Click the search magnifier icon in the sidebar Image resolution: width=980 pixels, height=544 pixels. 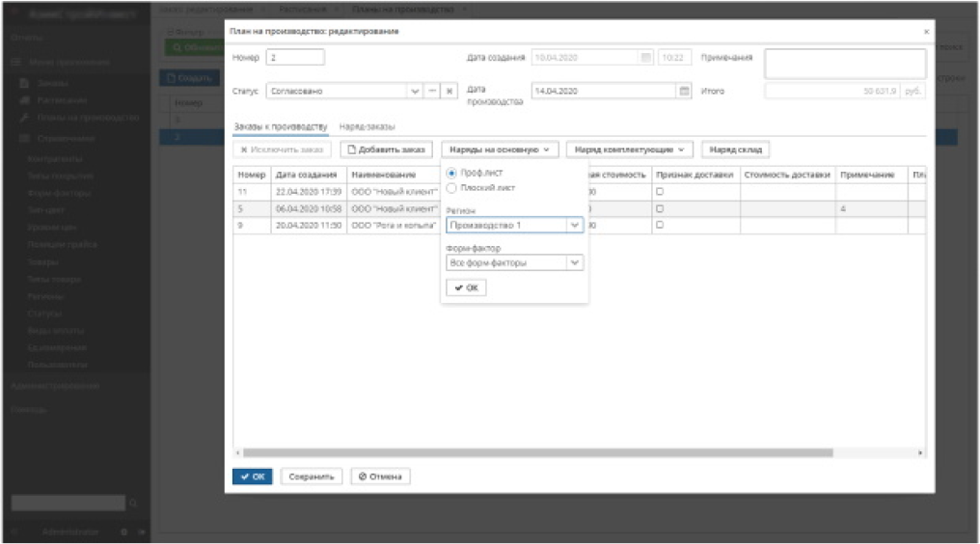tap(132, 503)
